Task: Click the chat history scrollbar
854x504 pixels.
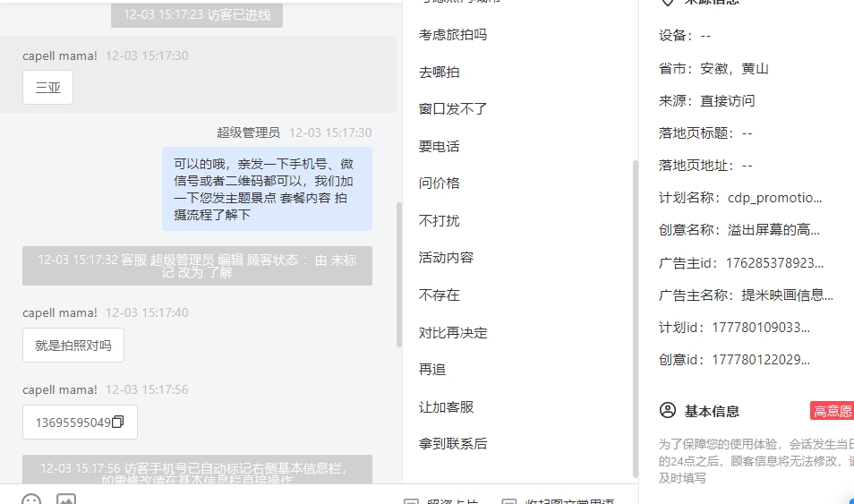Action: tap(399, 275)
